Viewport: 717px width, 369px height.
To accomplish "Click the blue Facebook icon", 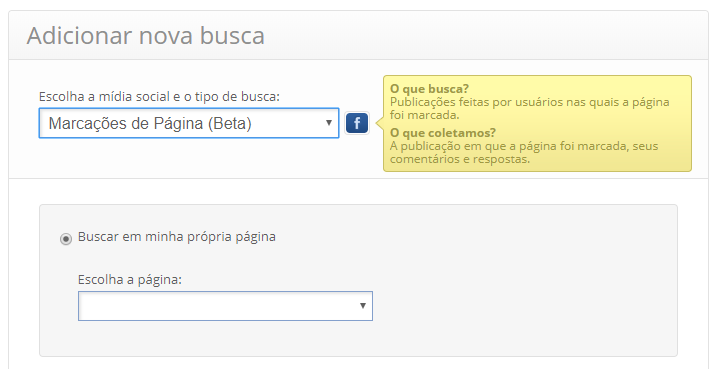I will [x=357, y=123].
